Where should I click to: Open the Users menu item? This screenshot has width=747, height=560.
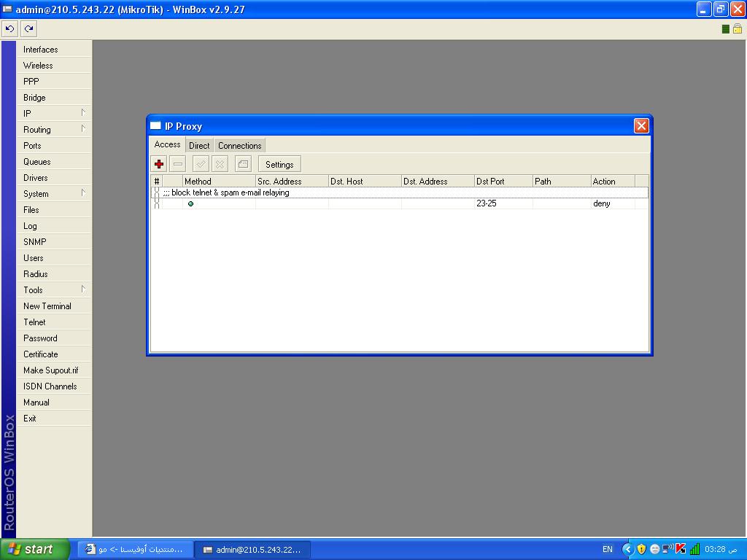tap(54, 258)
